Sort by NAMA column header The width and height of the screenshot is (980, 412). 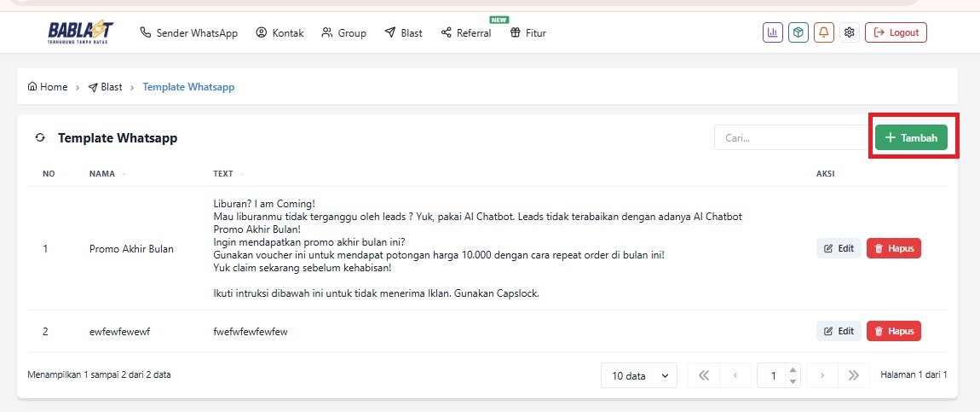pos(107,174)
